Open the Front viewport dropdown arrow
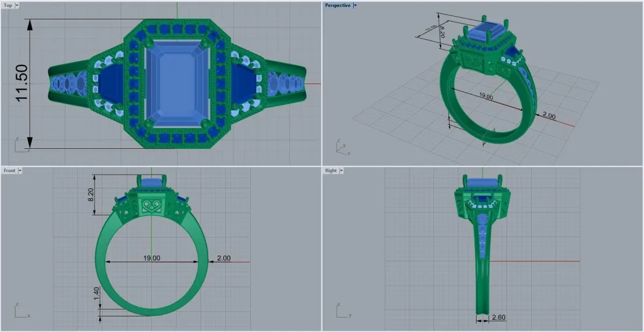The image size is (644, 332). coord(20,170)
